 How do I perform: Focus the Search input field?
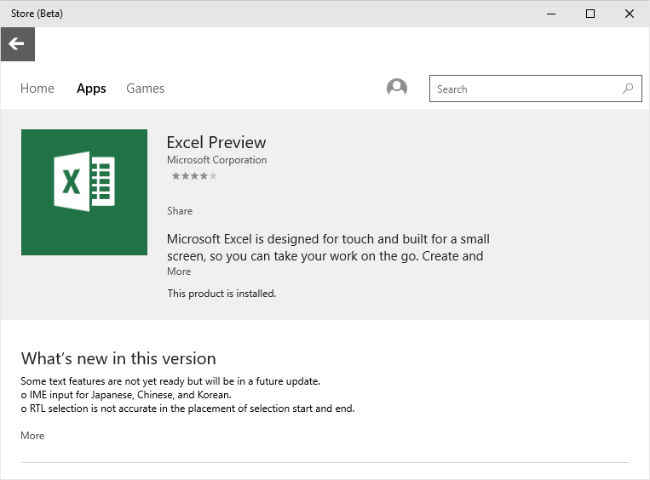pos(536,88)
